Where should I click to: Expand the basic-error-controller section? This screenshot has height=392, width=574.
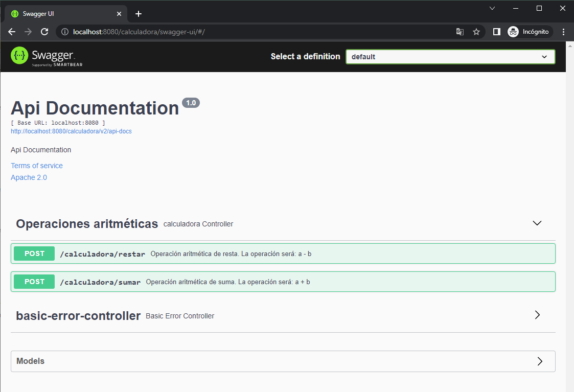pos(537,315)
